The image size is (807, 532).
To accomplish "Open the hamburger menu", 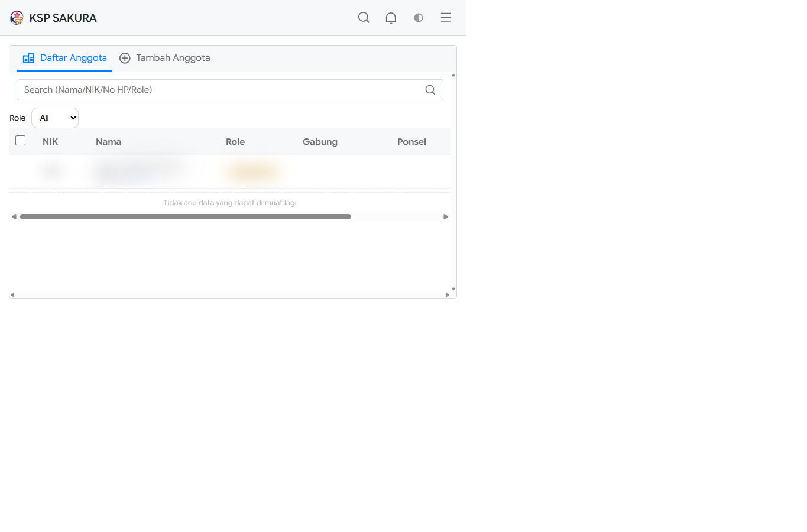I will point(446,18).
